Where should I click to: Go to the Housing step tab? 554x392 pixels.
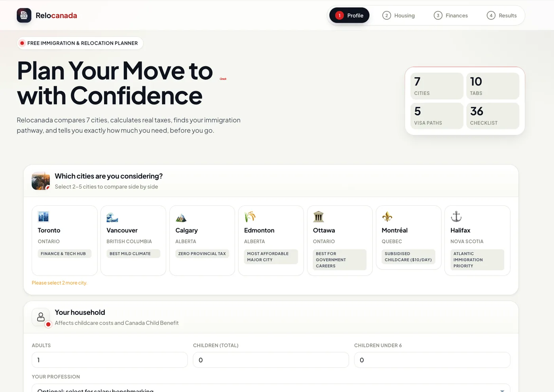pos(398,15)
